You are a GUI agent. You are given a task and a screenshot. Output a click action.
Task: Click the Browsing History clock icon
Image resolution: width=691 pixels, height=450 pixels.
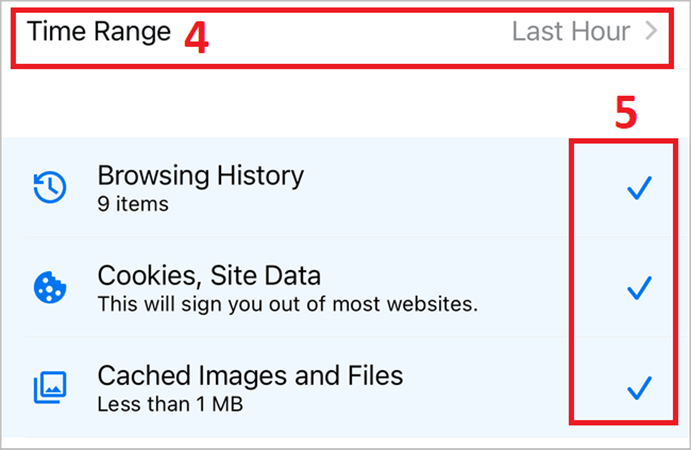click(x=49, y=188)
